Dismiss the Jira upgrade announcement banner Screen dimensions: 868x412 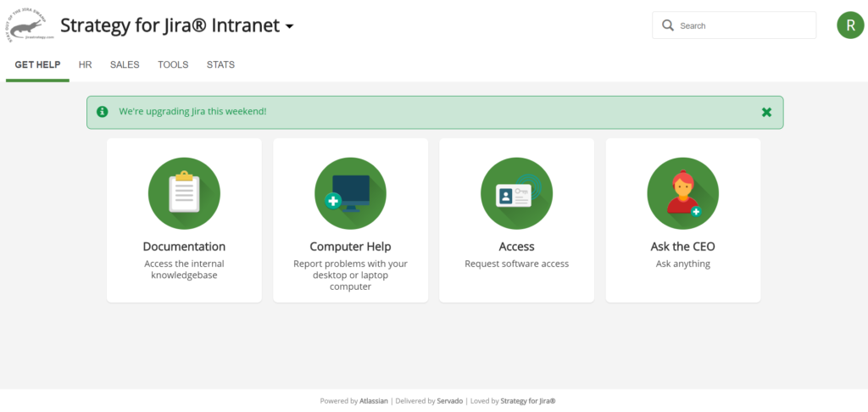[x=766, y=112]
